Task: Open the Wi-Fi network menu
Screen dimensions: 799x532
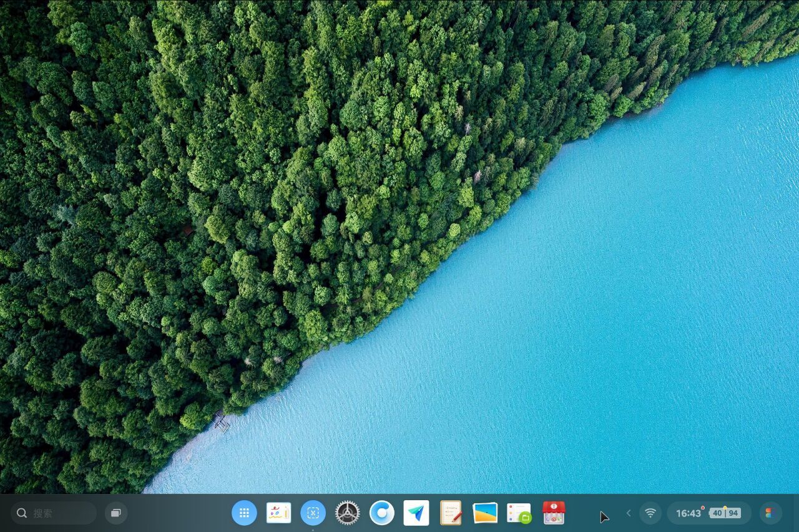Action: click(x=650, y=513)
